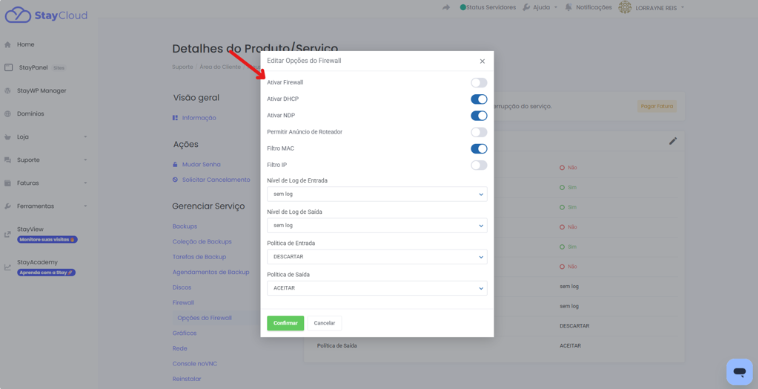This screenshot has width=758, height=389.
Task: Open the LORRAYNE REIS account menu
Action: [659, 8]
